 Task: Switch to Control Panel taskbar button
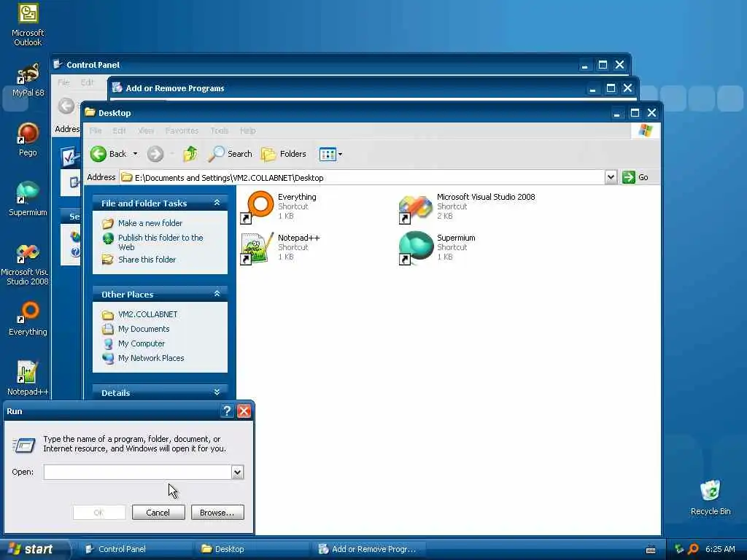click(133, 549)
